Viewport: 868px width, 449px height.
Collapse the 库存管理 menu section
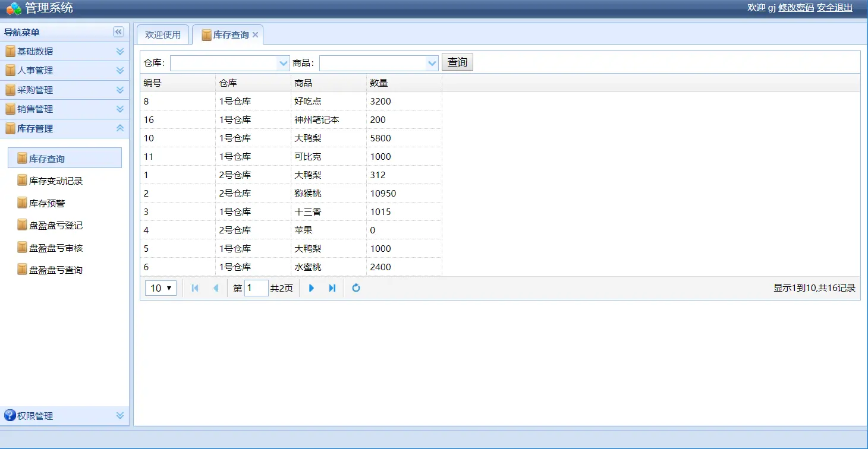120,128
